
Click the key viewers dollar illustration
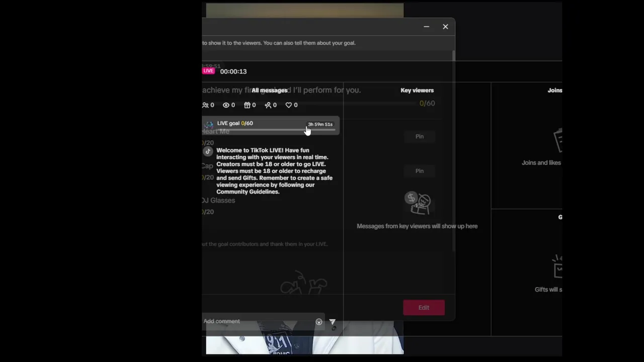(x=418, y=203)
